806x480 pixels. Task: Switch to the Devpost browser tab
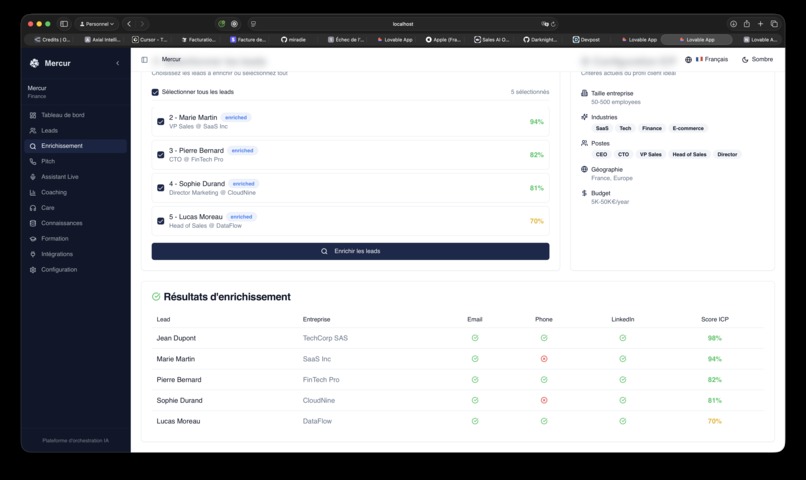point(587,40)
